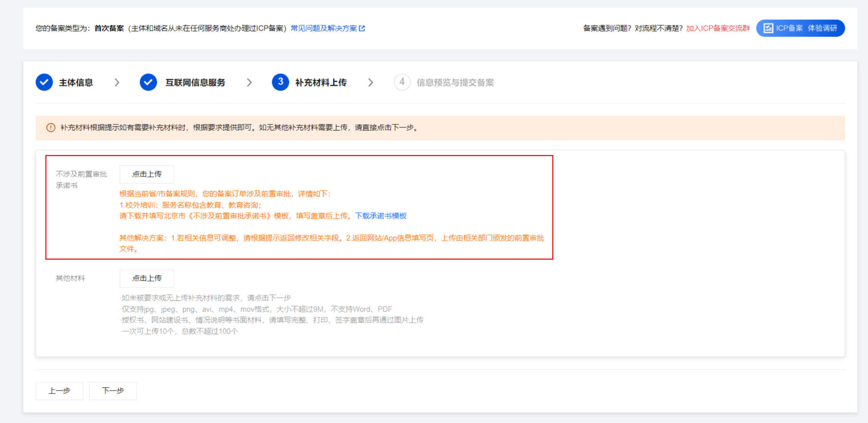
Task: Open the 下载承诺书模板 link
Action: (x=380, y=216)
